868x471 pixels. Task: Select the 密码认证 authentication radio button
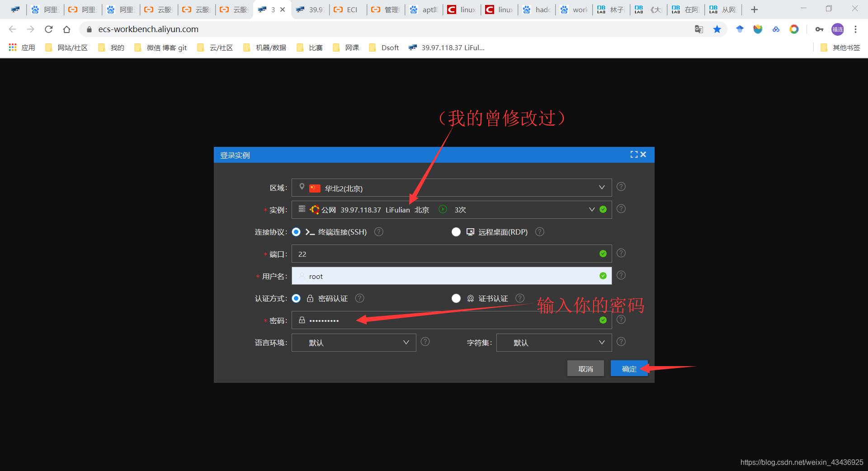(296, 298)
